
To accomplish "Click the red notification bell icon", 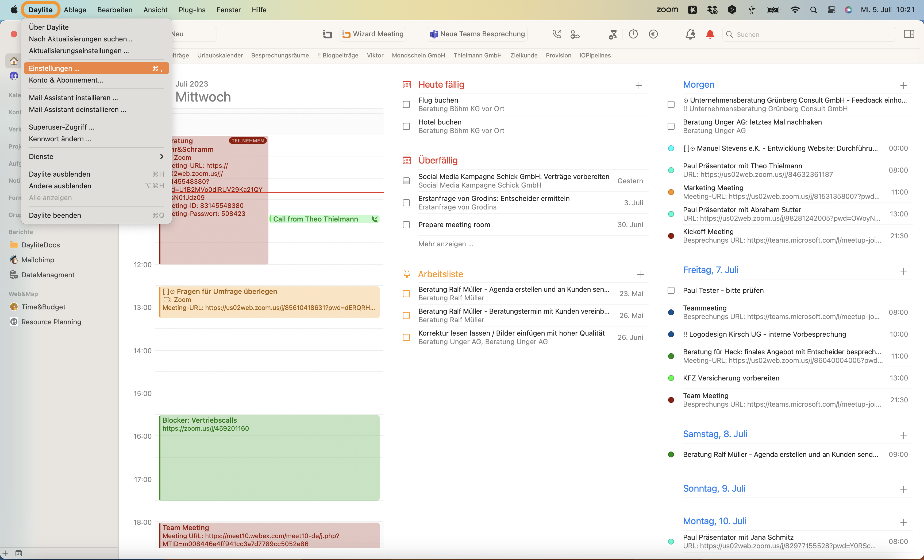I will (710, 34).
